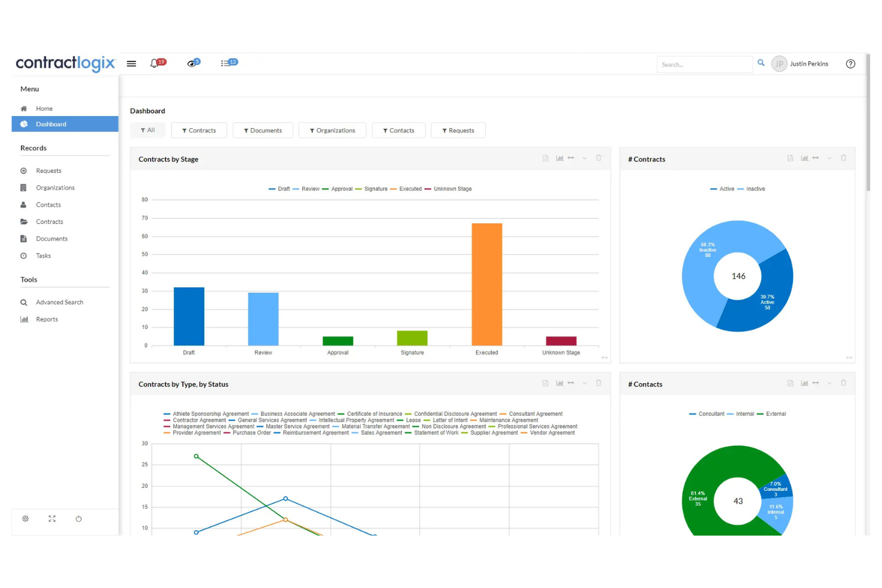Expand the Contracts by Stage widget options chevron
882x588 pixels.
(585, 158)
